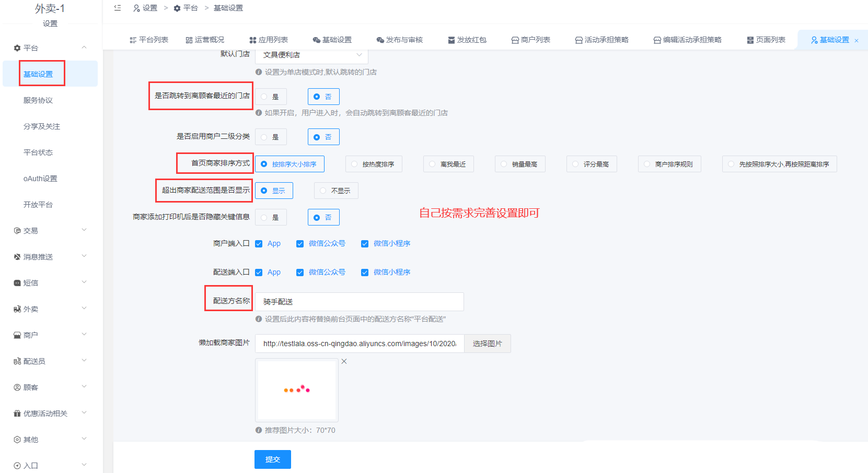Click the 选择图片 button

pyautogui.click(x=488, y=344)
